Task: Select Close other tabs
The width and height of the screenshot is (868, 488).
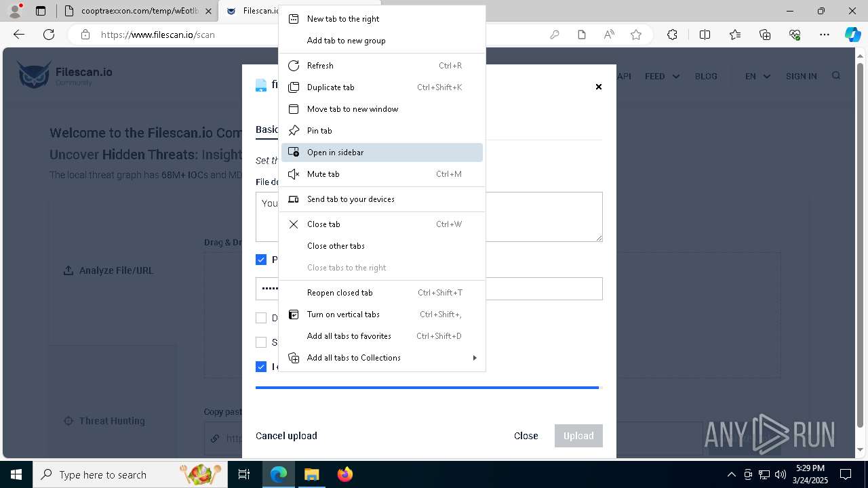Action: 382,246
